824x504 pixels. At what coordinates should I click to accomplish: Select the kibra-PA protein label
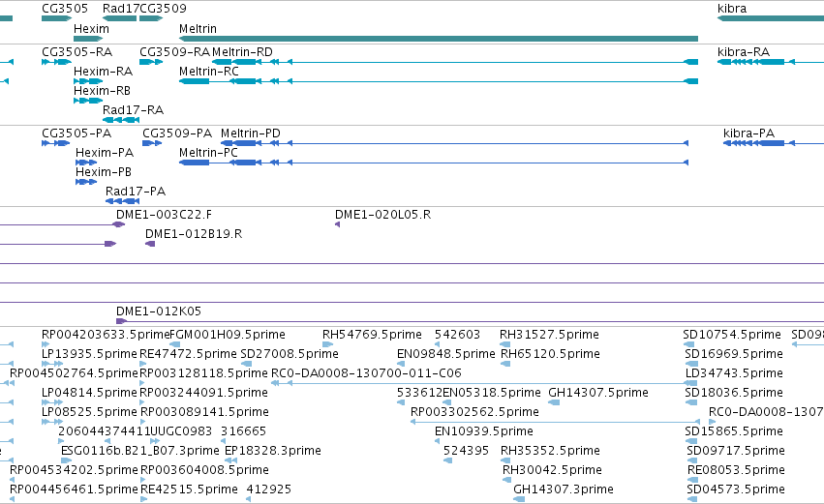tap(748, 133)
